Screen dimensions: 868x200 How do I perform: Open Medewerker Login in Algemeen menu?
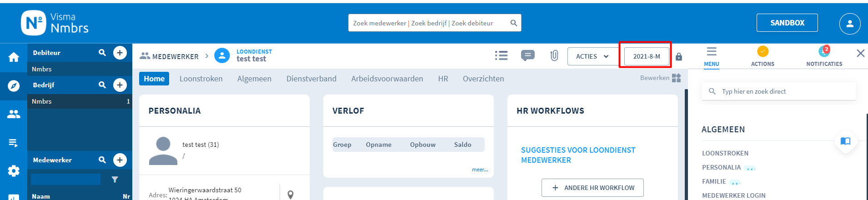(733, 195)
